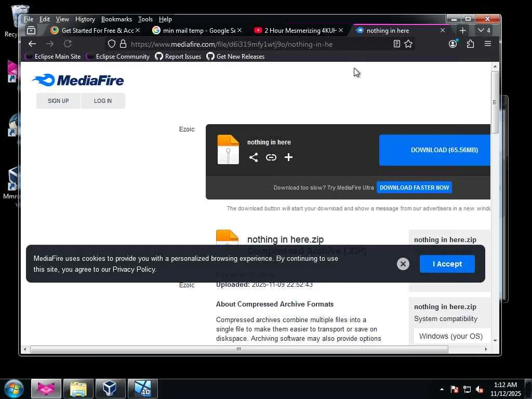Click the plus save-to-account icon
The width and height of the screenshot is (532, 399).
[x=288, y=157]
